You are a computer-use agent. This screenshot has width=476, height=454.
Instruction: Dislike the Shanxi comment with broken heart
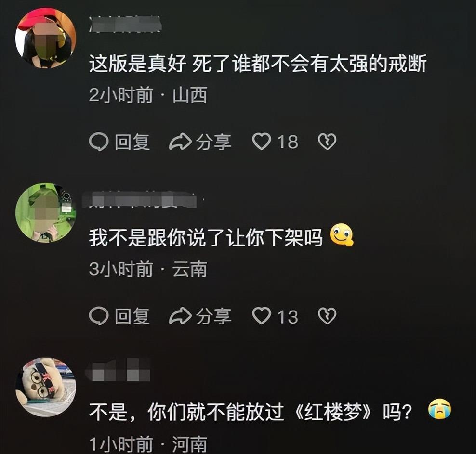coord(327,142)
